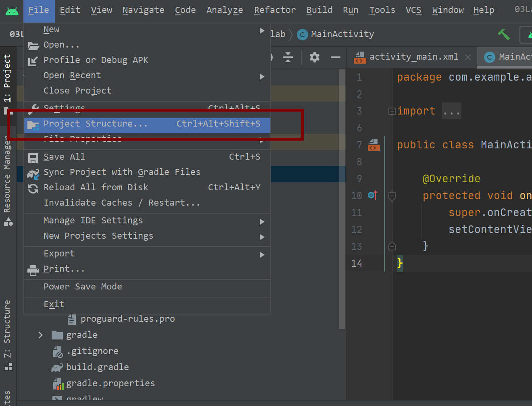This screenshot has width=532, height=406.
Task: Click the Android Studio logo icon
Action: click(x=12, y=11)
